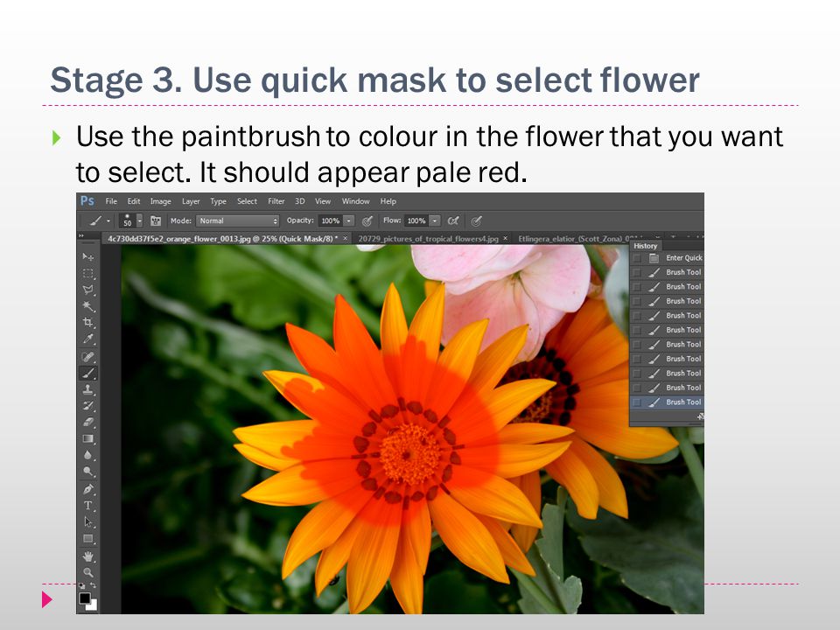Select the Brush tool in toolbar
Viewport: 840px width, 630px height.
point(88,373)
